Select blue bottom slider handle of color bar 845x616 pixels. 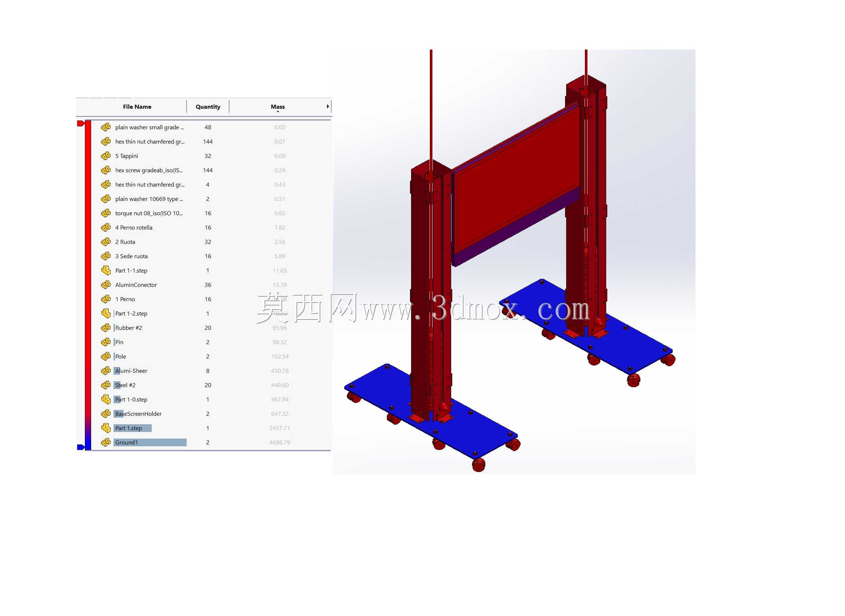click(80, 447)
